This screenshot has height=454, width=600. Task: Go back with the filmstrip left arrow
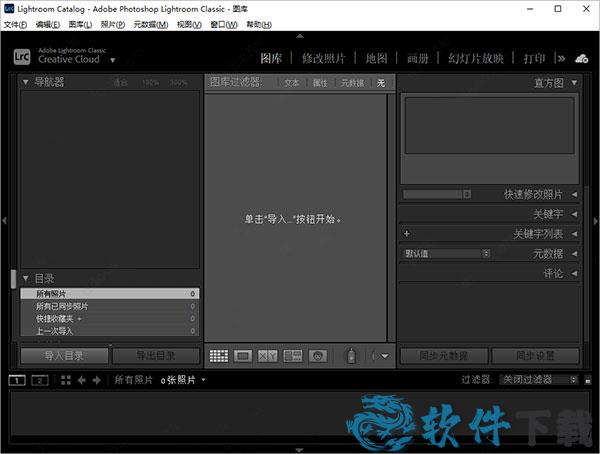(82, 380)
